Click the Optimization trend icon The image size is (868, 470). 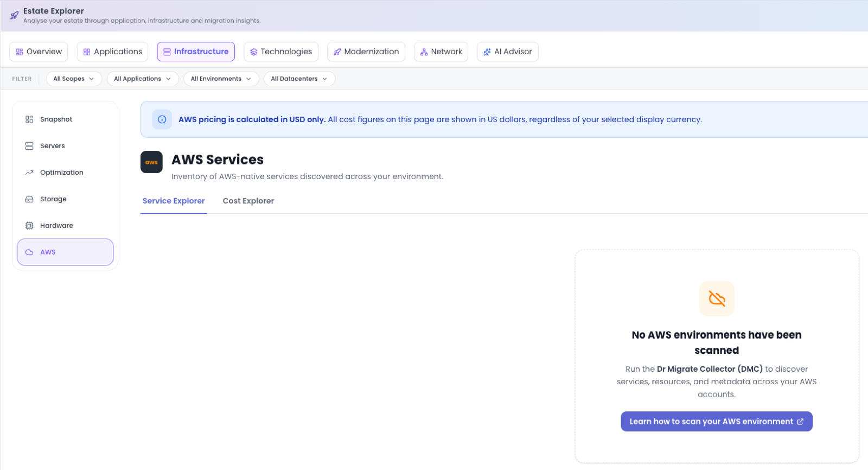(x=29, y=173)
